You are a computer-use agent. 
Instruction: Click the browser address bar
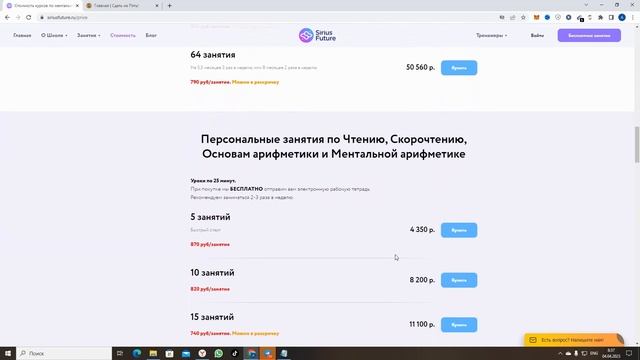coord(269,18)
